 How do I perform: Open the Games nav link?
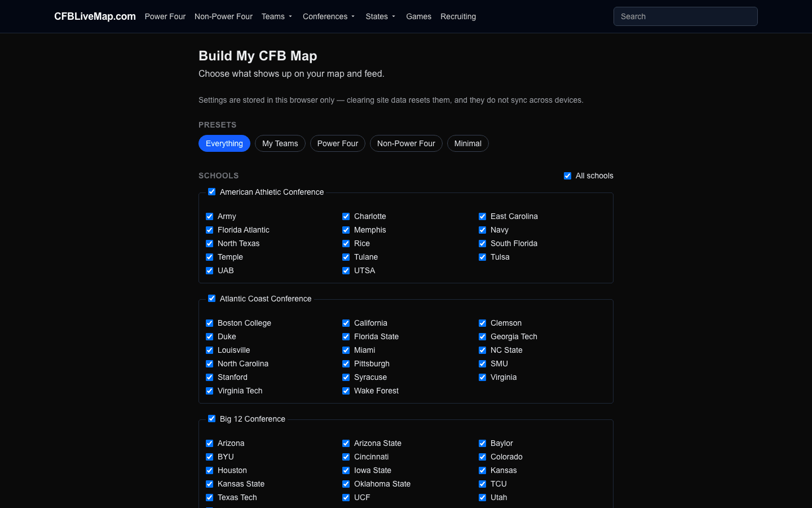418,16
